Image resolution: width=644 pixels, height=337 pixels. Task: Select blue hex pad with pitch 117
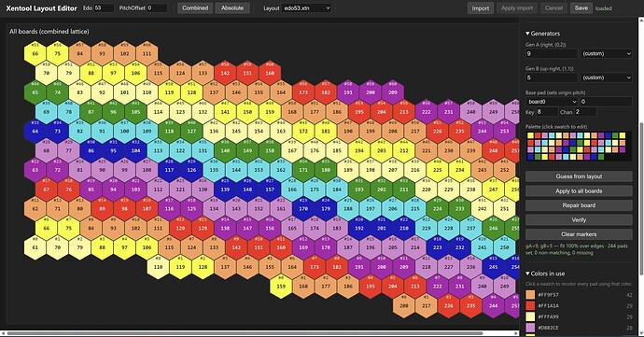[169, 170]
